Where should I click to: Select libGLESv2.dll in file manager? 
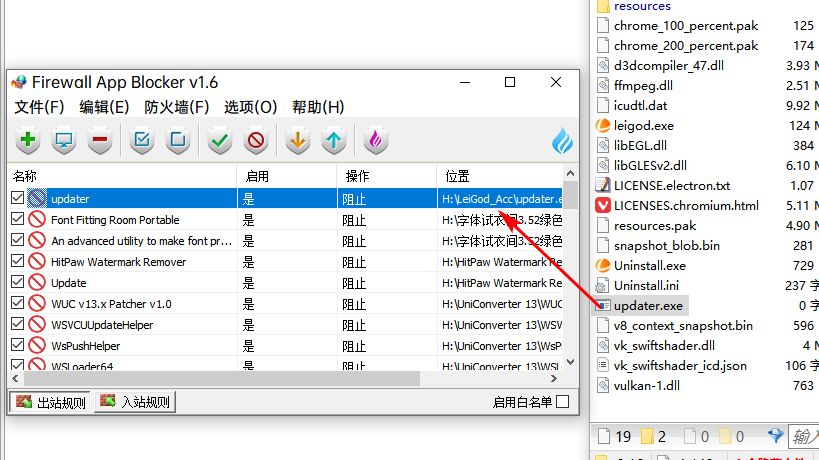[650, 166]
